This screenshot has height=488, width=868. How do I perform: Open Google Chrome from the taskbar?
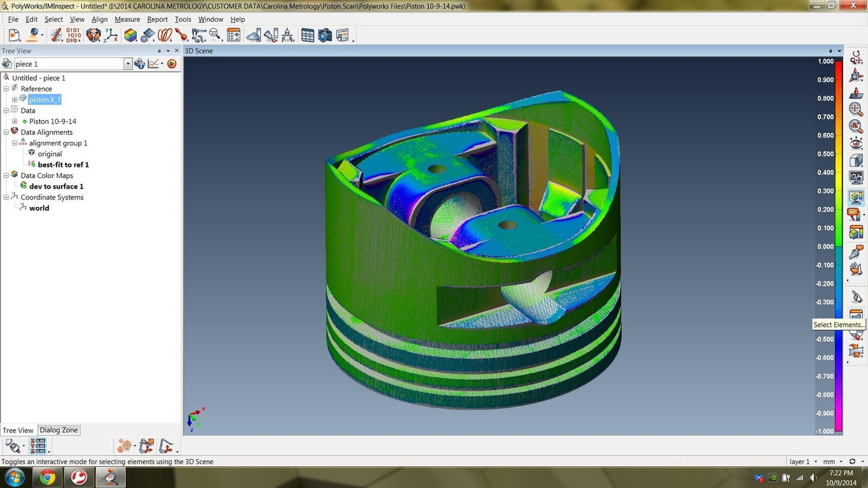click(47, 478)
